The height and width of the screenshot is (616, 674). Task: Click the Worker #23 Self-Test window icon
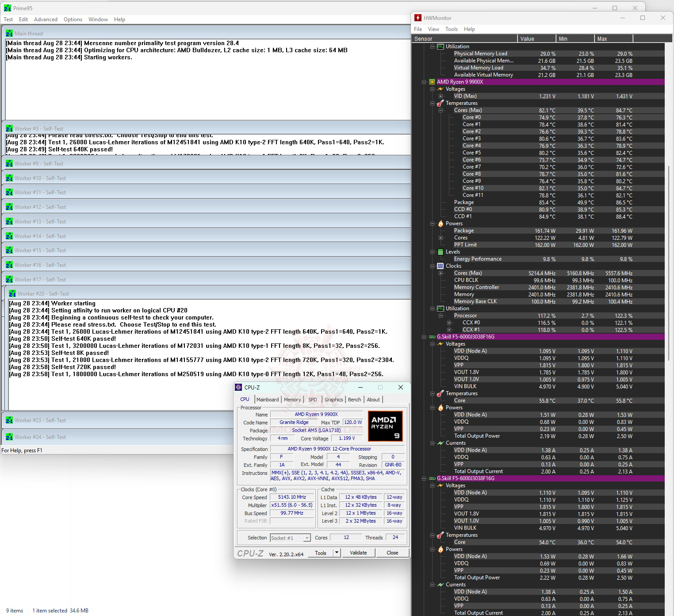[x=9, y=420]
